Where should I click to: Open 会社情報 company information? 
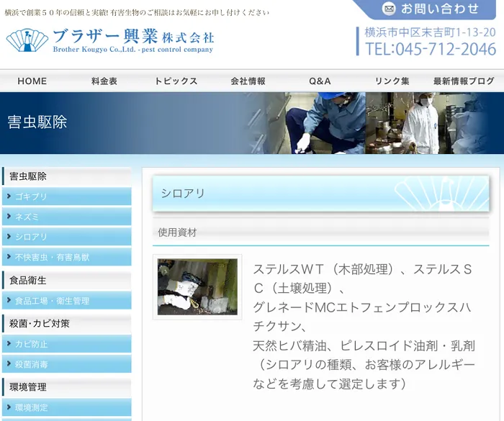248,81
